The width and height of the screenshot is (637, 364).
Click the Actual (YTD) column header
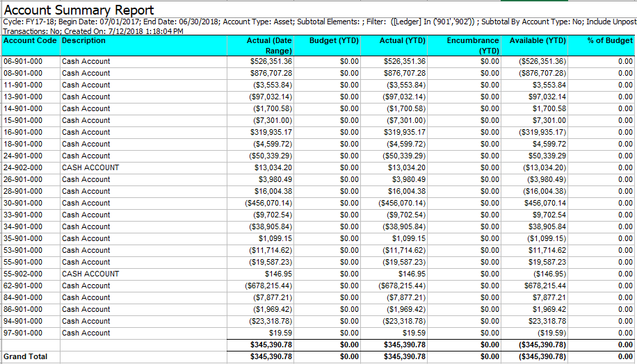point(402,40)
